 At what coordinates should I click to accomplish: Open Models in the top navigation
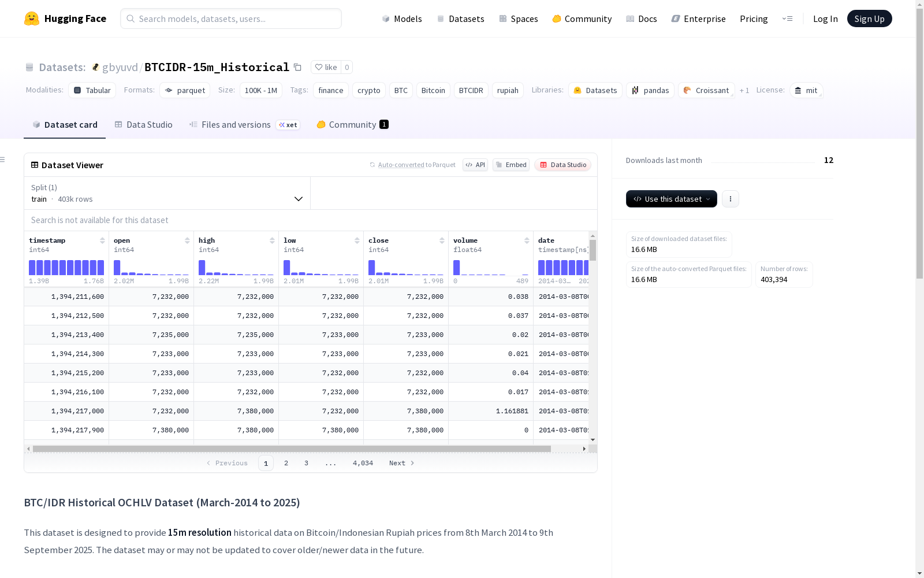click(402, 18)
